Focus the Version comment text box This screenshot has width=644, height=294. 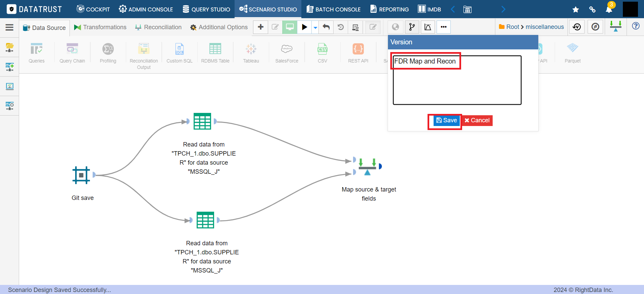(x=457, y=80)
